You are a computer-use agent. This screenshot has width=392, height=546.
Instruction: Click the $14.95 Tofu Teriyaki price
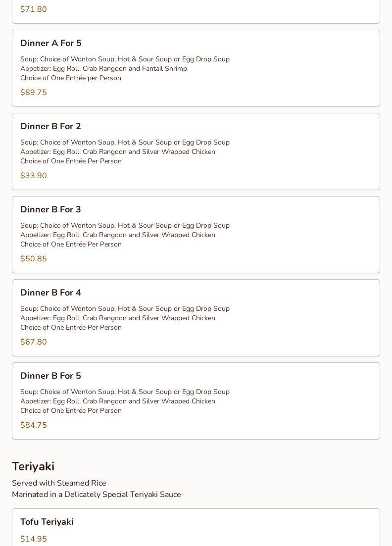(x=34, y=539)
